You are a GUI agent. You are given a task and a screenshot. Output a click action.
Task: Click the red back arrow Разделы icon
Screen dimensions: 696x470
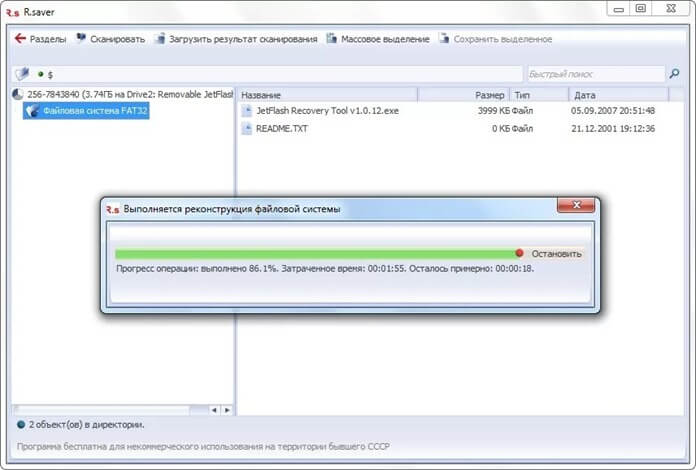click(20, 39)
